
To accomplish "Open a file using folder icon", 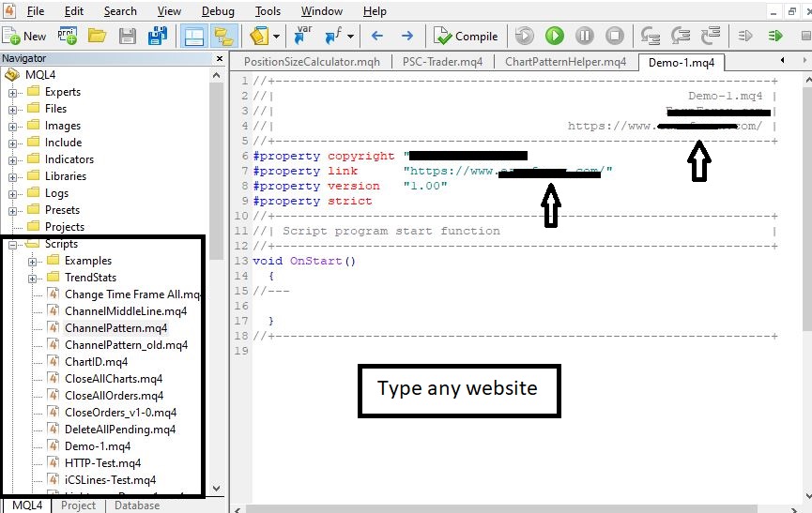I will (97, 36).
